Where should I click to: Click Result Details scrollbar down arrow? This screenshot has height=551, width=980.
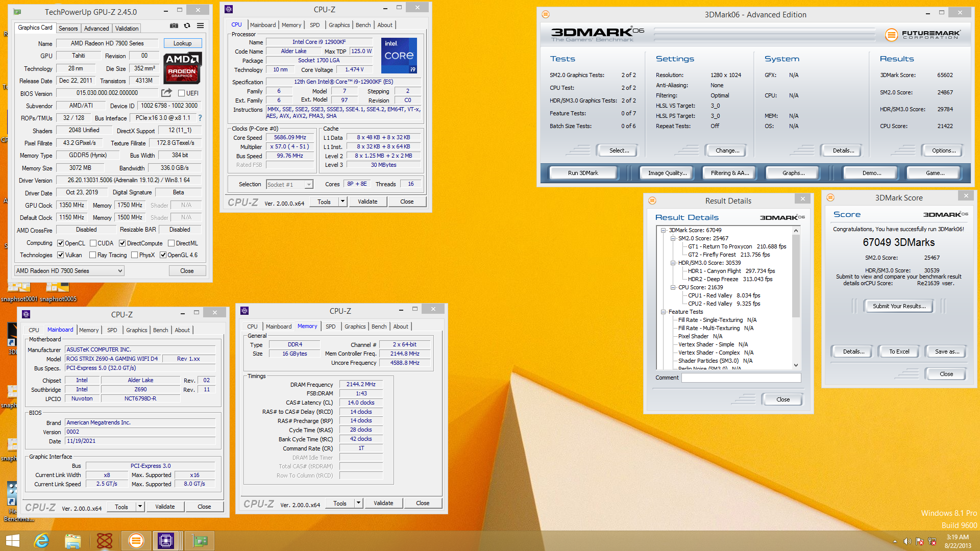[x=796, y=365]
